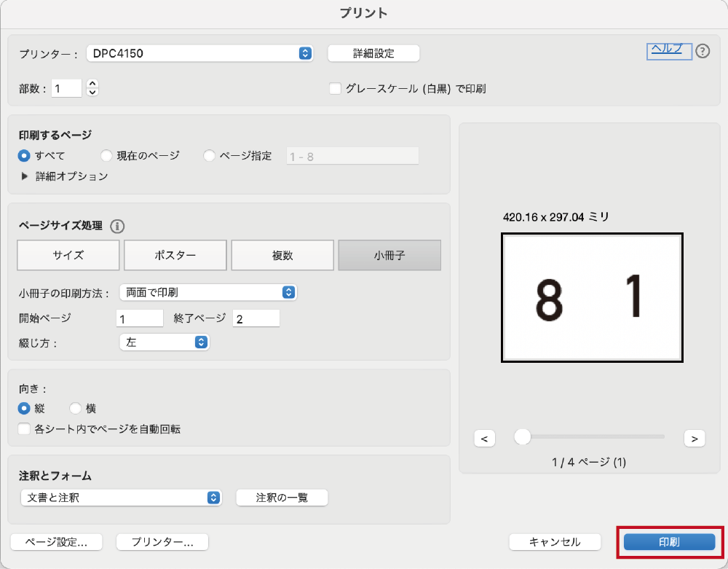728x569 pixels.
Task: Click the 終了ページ input field
Action: pyautogui.click(x=256, y=318)
